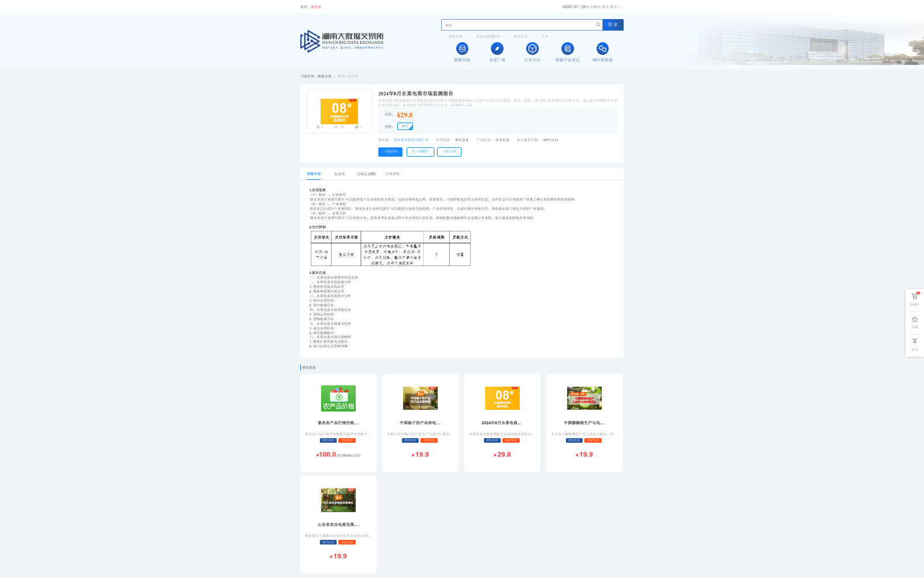
Task: Click the cart icon under the product image
Action: [x=318, y=127]
